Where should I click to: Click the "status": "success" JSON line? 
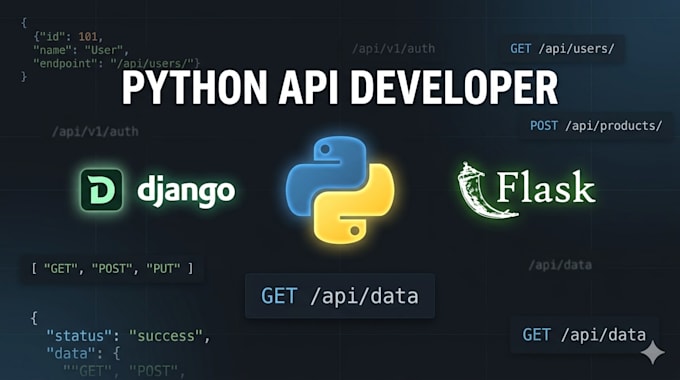128,336
